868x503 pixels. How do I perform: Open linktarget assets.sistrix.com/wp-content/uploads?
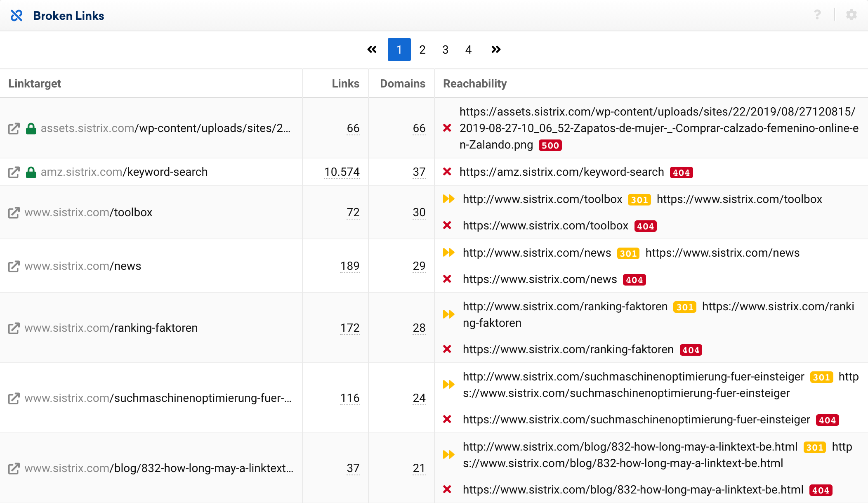tap(166, 128)
